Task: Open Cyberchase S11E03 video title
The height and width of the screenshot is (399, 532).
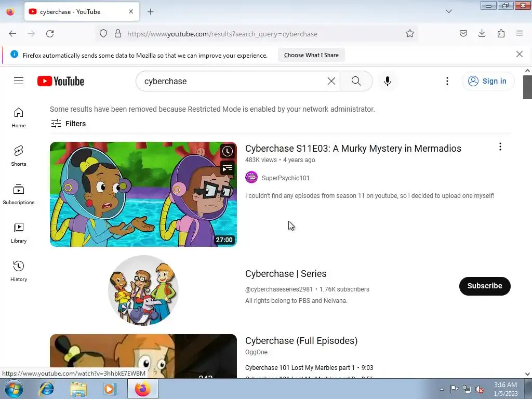Action: (353, 149)
